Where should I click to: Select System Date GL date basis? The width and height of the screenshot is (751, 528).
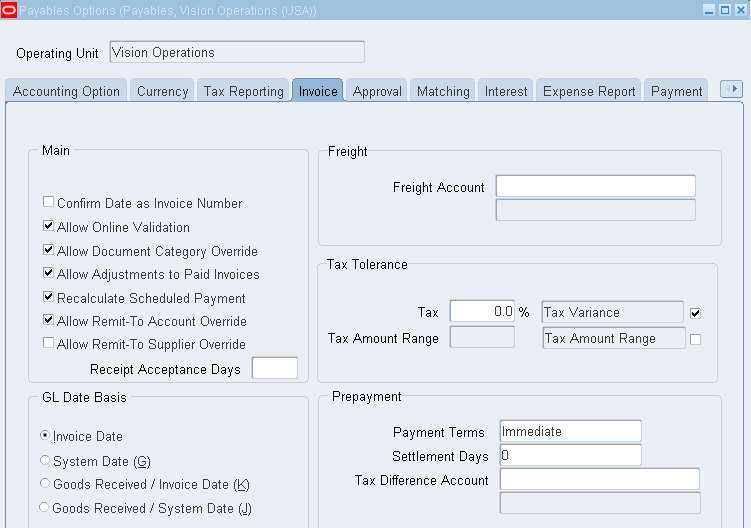pyautogui.click(x=45, y=461)
